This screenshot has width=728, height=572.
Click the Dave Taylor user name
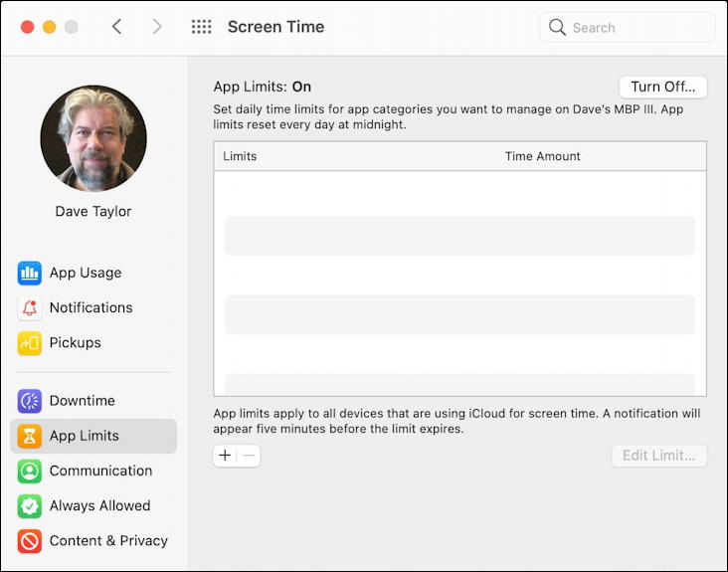click(x=93, y=211)
